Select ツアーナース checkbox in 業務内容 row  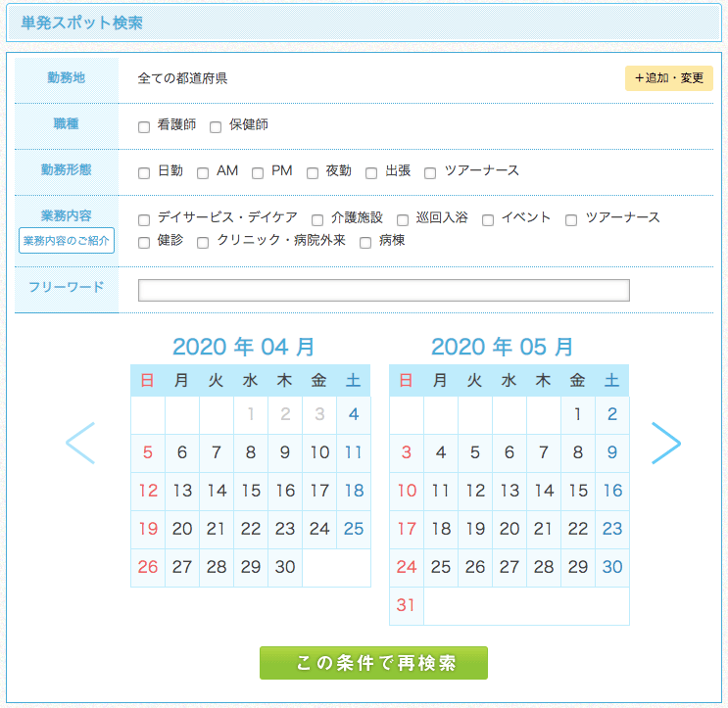pos(571,220)
